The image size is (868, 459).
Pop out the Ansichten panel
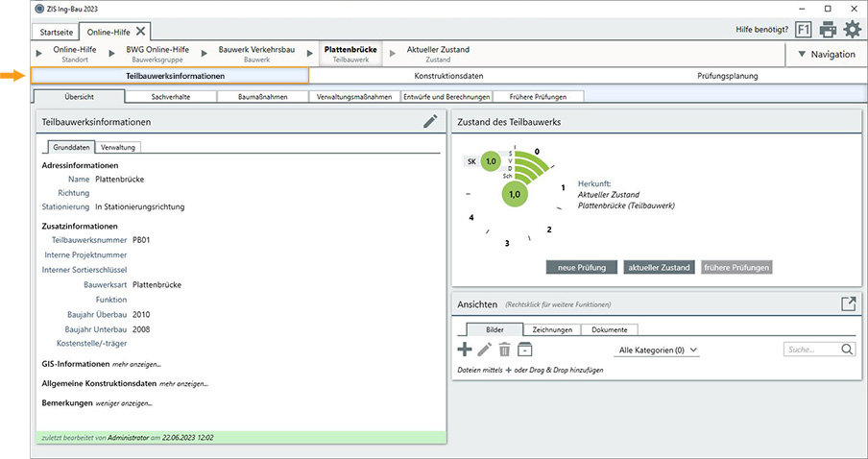pyautogui.click(x=848, y=303)
